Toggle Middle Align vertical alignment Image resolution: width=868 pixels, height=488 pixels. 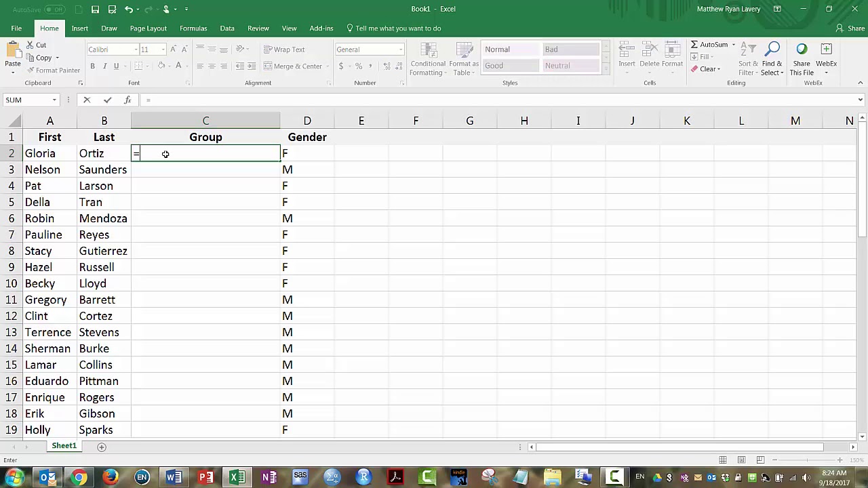click(x=212, y=49)
